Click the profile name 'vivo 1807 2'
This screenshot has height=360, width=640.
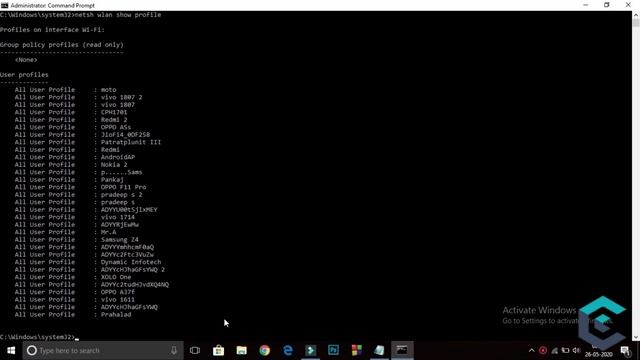pos(122,97)
